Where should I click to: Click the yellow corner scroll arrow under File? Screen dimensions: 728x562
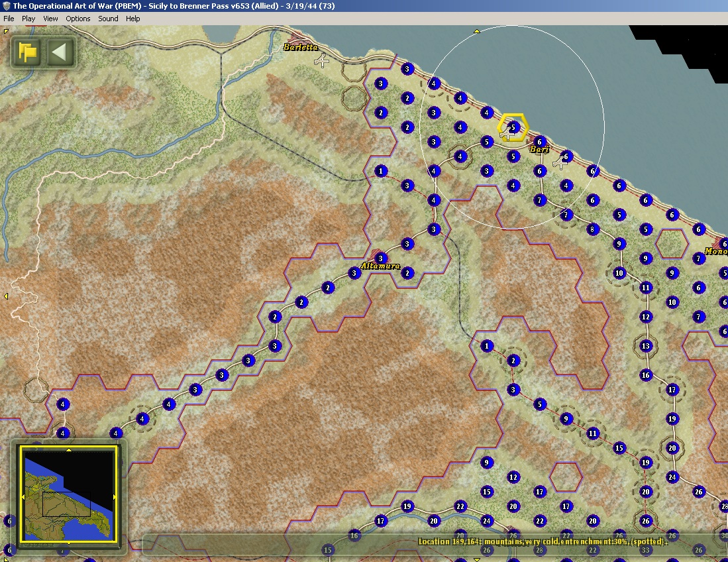6,31
